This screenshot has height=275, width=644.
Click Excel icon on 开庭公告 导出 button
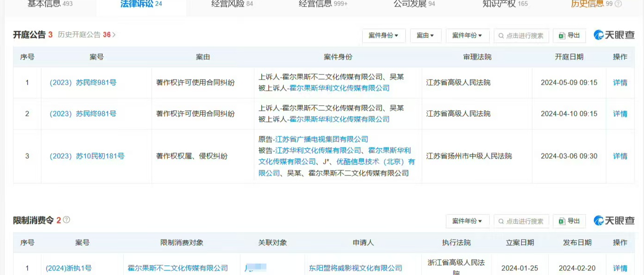(x=562, y=35)
